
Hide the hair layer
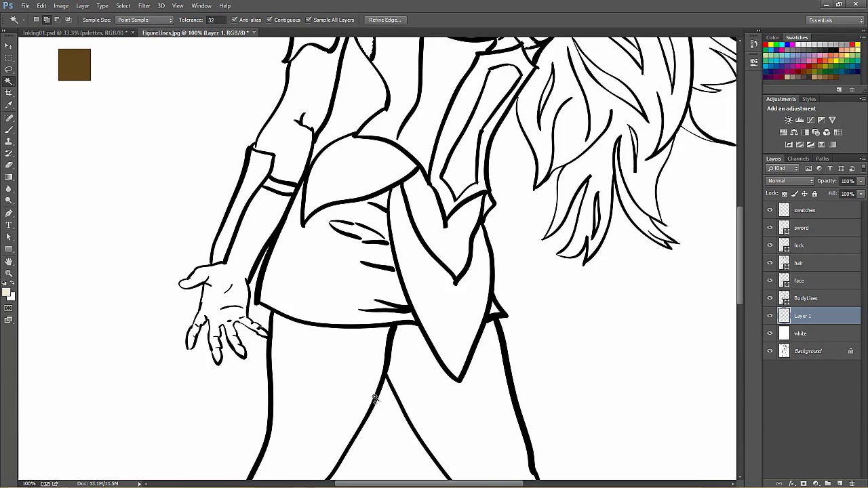pyautogui.click(x=770, y=263)
